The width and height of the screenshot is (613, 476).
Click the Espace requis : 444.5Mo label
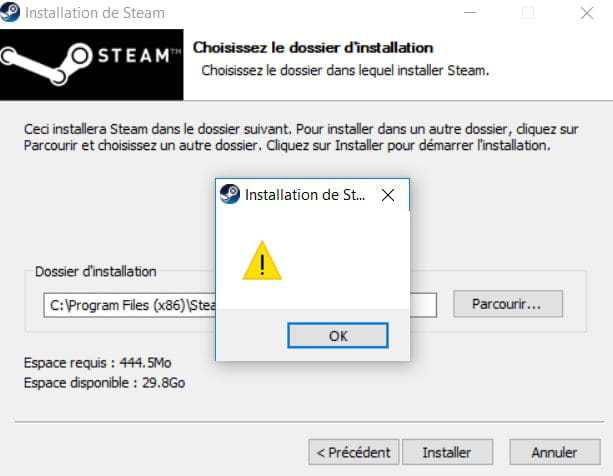click(x=98, y=363)
